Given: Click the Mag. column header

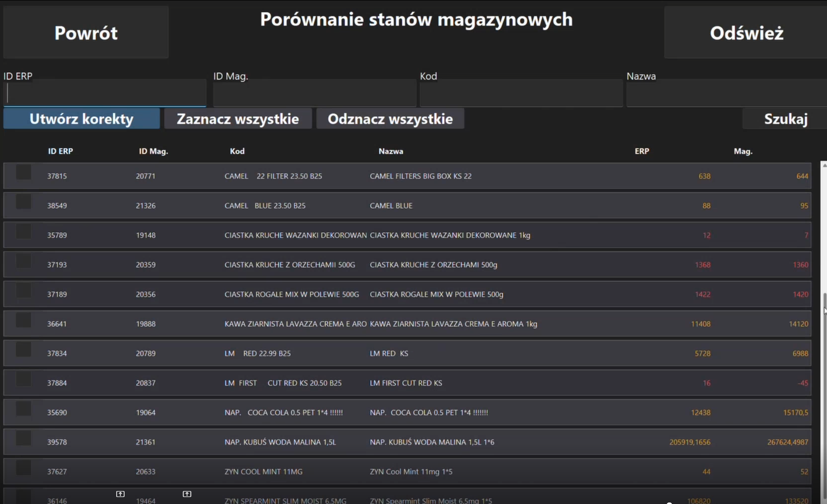Looking at the screenshot, I should coord(743,151).
